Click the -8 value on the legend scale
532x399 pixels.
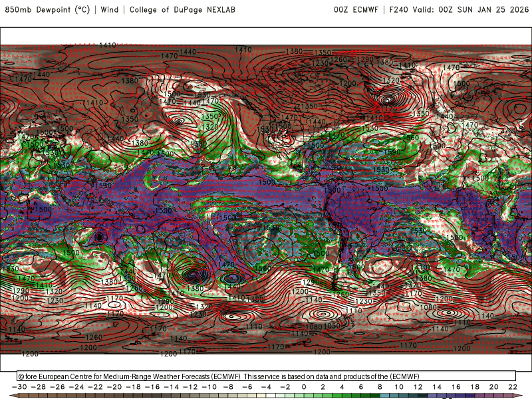pyautogui.click(x=228, y=387)
